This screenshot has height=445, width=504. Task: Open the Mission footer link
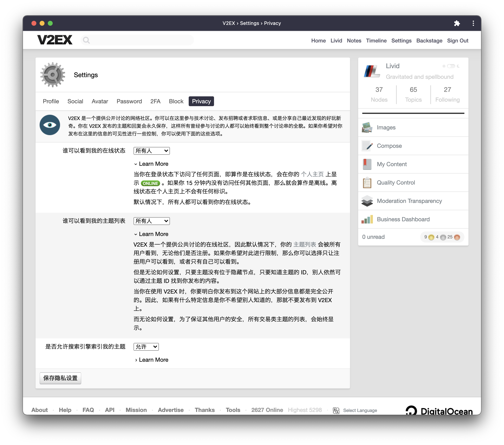136,410
